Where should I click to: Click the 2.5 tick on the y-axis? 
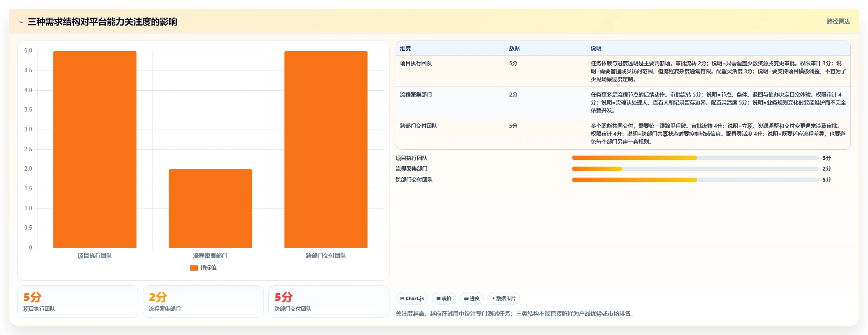28,149
